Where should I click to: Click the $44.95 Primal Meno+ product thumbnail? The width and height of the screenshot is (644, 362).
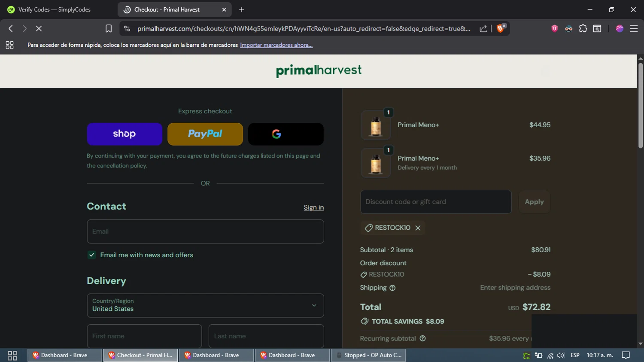376,125
